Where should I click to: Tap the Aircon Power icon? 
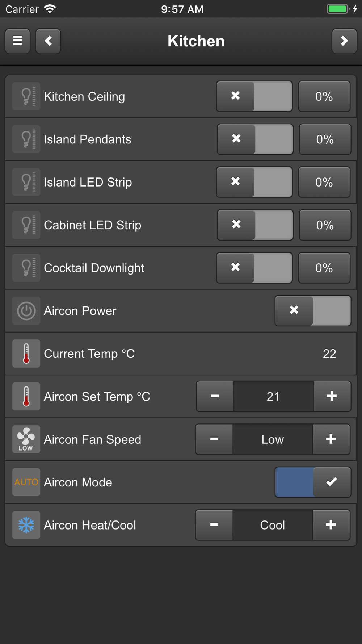pyautogui.click(x=26, y=311)
